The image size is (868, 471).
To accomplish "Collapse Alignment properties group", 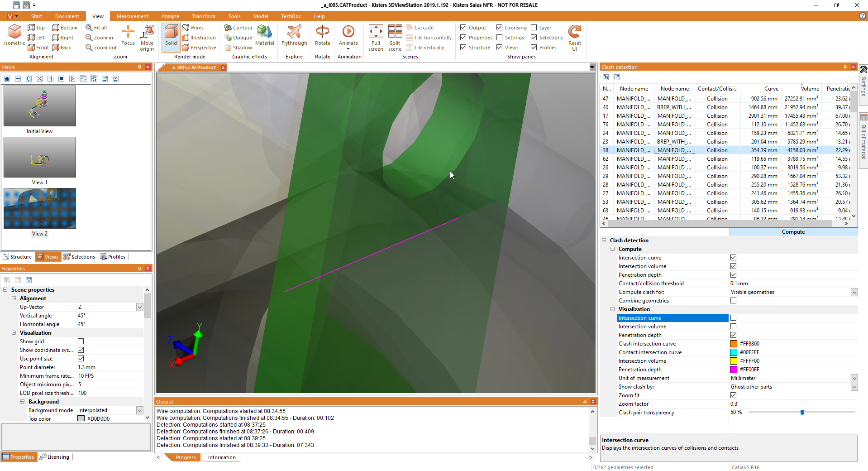I will tap(14, 298).
